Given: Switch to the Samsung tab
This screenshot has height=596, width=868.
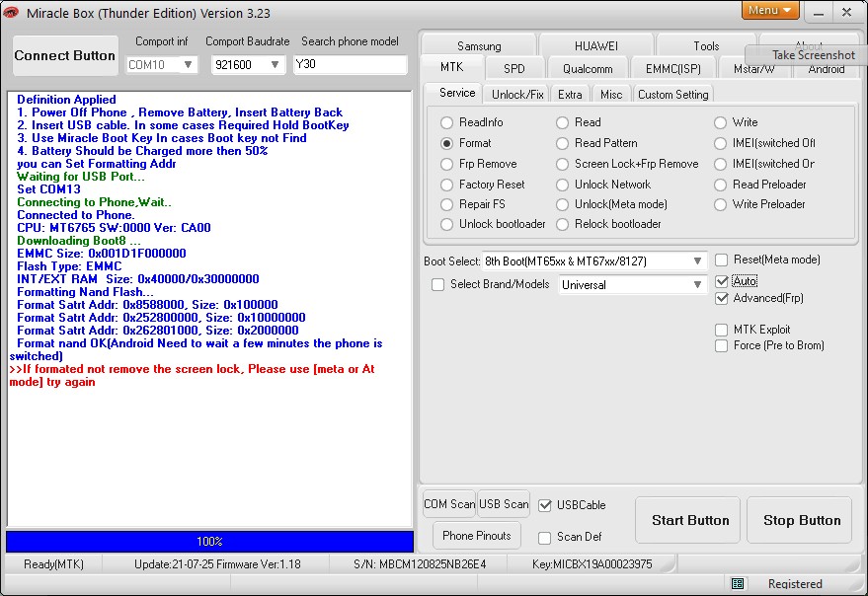Looking at the screenshot, I should tap(479, 46).
